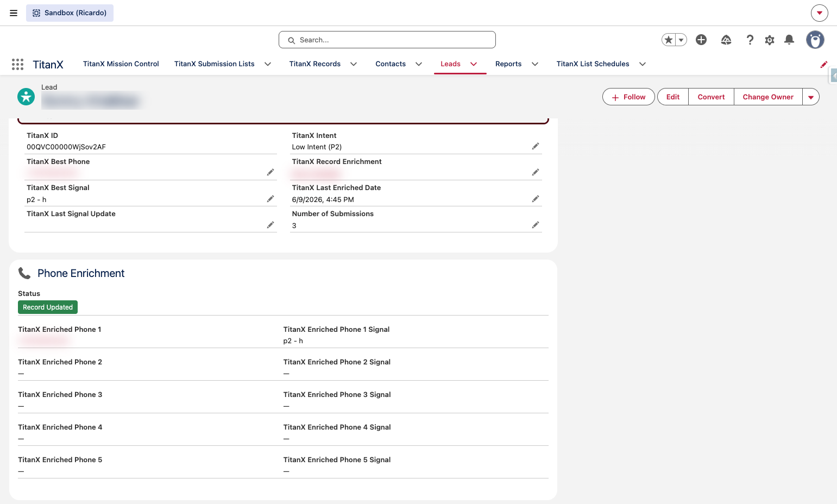
Task: Click the Record Updated status badge
Action: (48, 307)
